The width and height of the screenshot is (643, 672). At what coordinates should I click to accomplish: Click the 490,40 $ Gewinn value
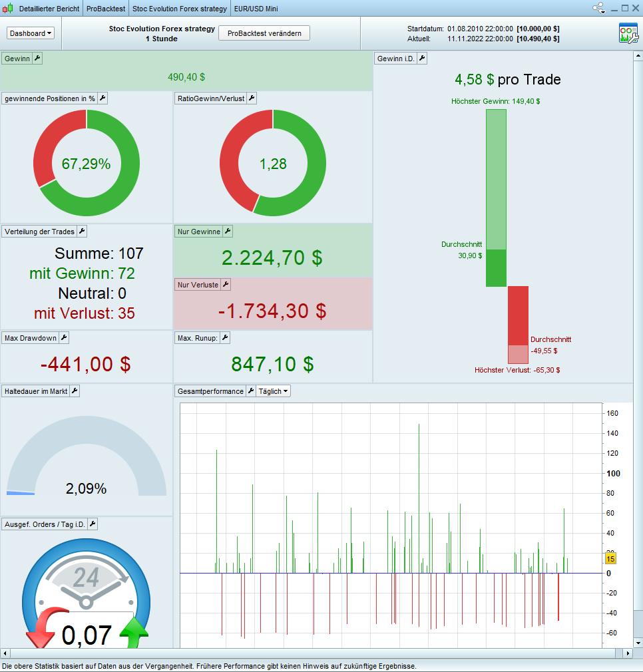pos(186,77)
